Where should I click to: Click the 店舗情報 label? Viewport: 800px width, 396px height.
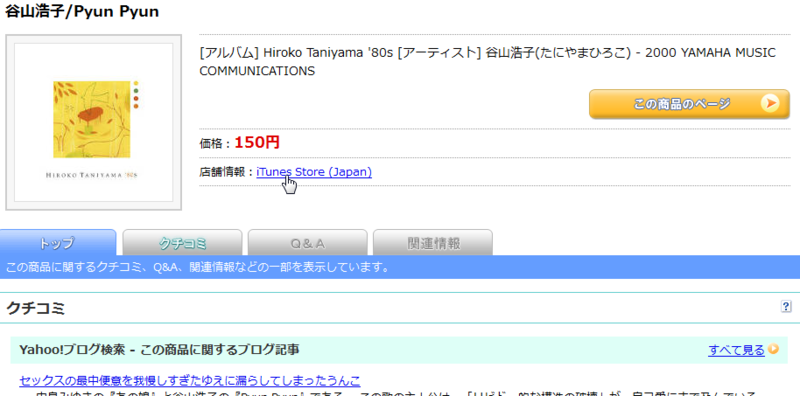click(226, 172)
